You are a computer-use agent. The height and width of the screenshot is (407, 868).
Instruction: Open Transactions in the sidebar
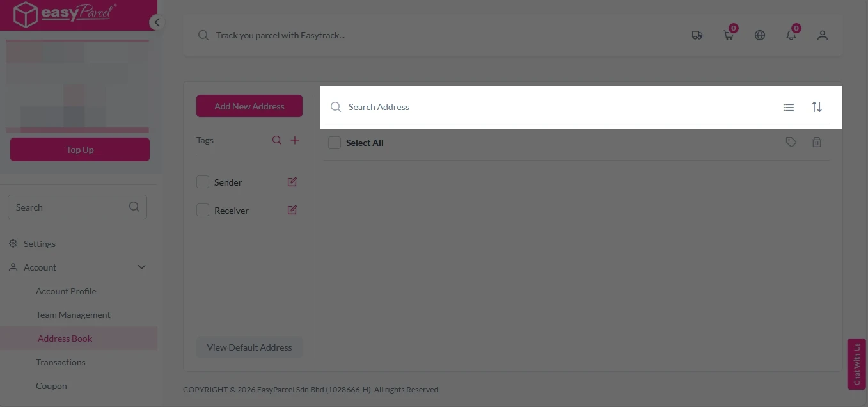[x=61, y=362]
